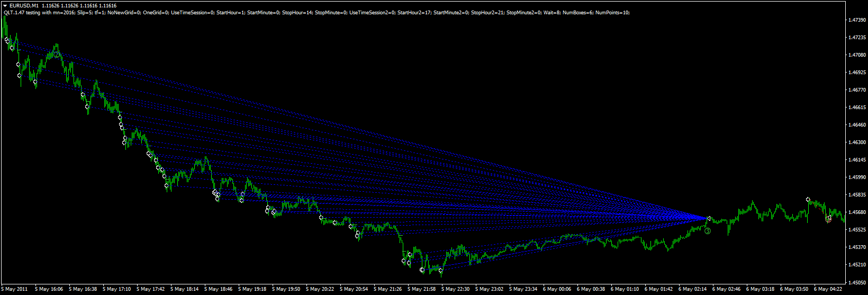Click the 1.45210 price scale label
868x295 pixels.
click(857, 265)
